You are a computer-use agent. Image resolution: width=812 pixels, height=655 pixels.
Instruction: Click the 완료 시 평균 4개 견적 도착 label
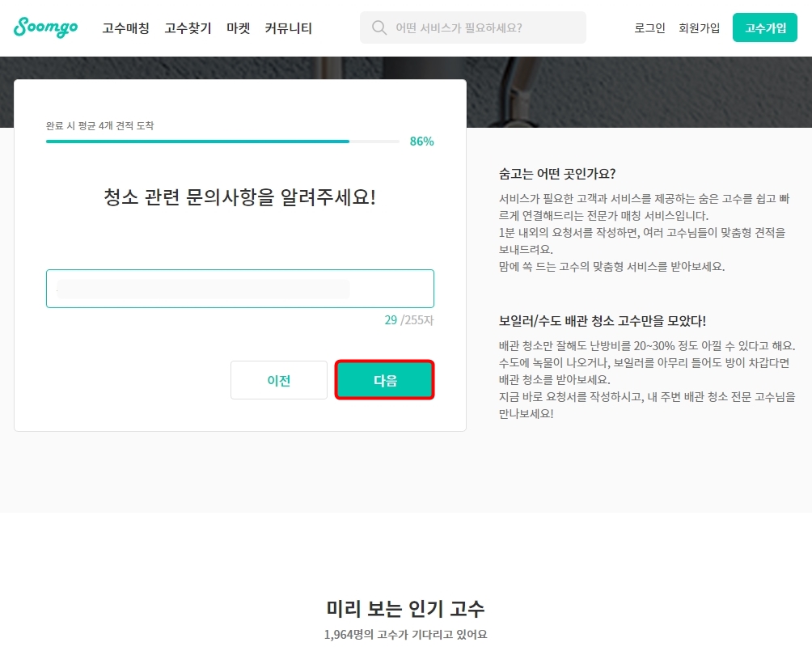(99, 125)
